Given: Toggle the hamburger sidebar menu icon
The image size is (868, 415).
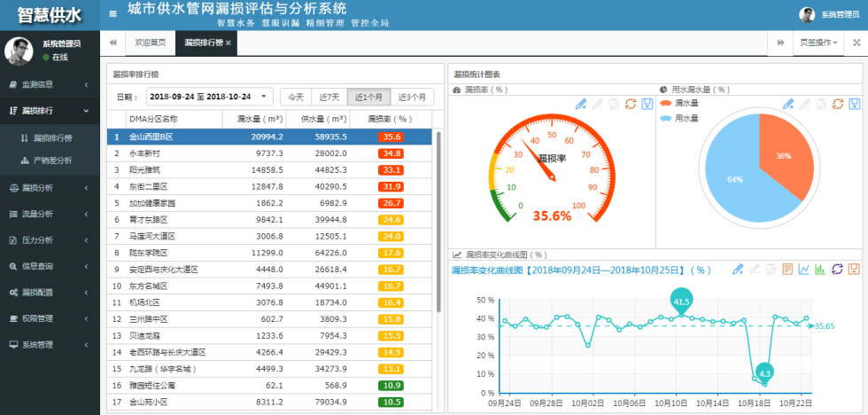Looking at the screenshot, I should (113, 14).
